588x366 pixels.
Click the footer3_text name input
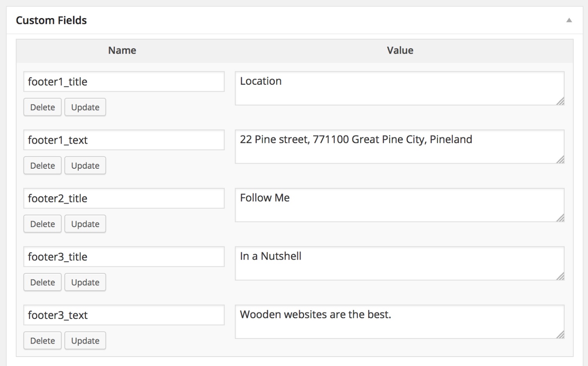(x=124, y=315)
